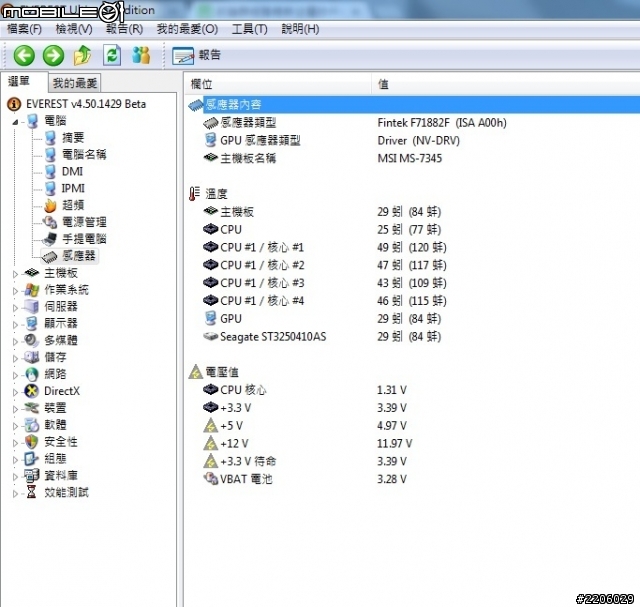Click the 安全性 shield icon

coord(31,442)
